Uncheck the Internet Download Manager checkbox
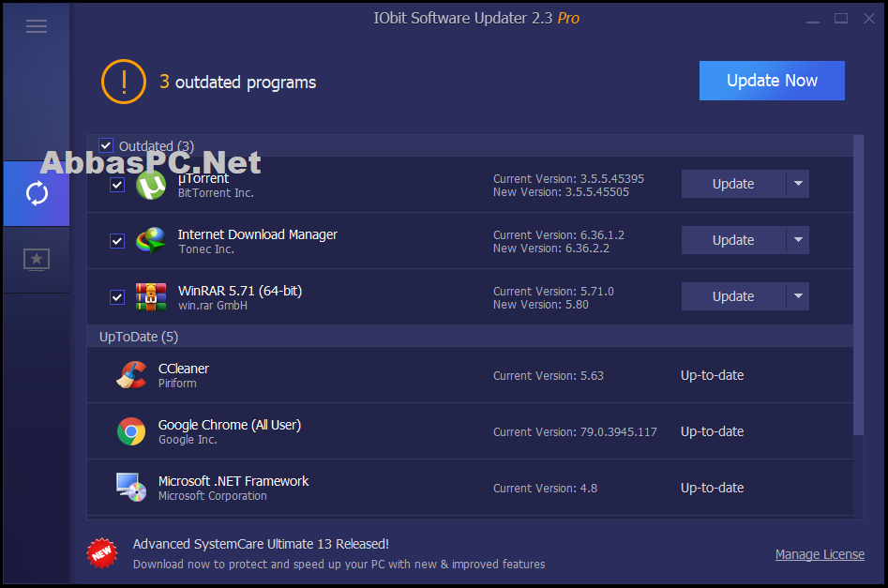888x588 pixels. [x=117, y=241]
